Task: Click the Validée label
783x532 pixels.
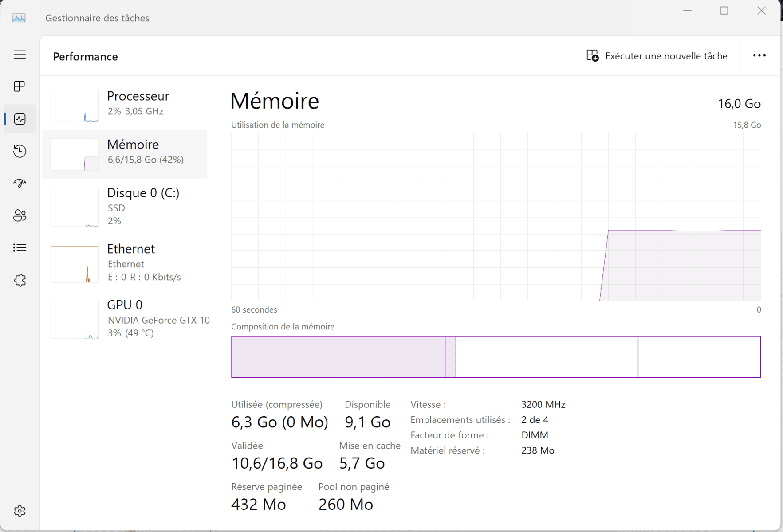Action: (x=247, y=446)
